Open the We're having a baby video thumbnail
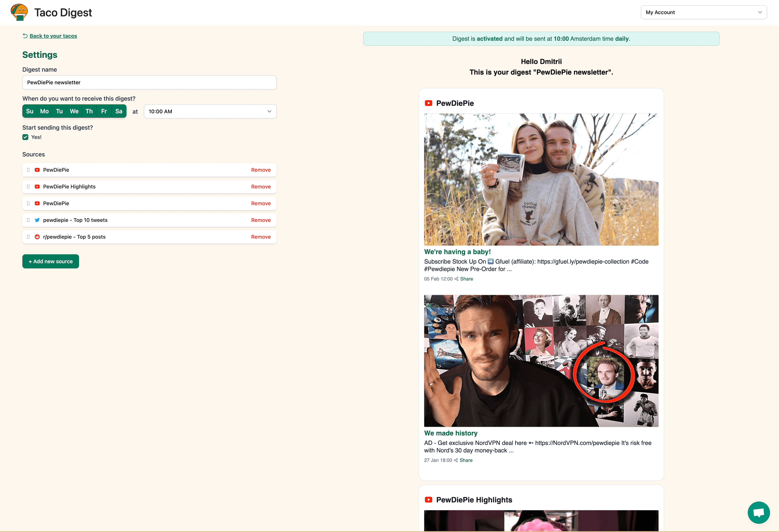779x532 pixels. 541,180
